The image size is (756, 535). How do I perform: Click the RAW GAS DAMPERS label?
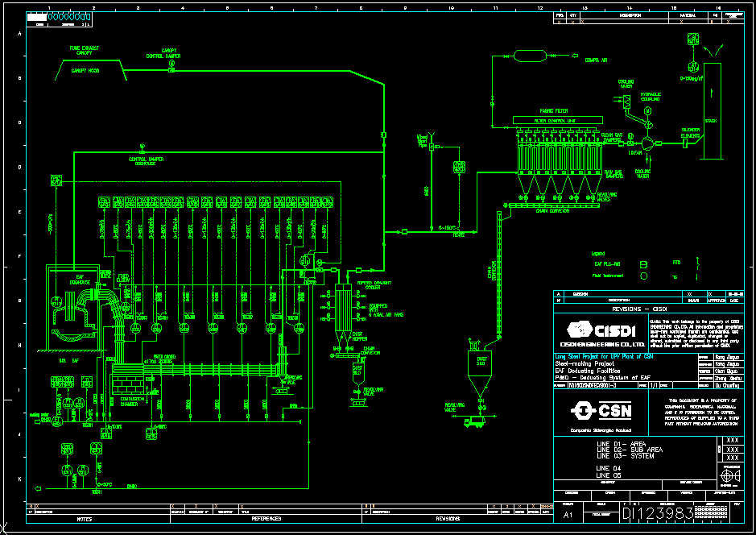coord(613,174)
